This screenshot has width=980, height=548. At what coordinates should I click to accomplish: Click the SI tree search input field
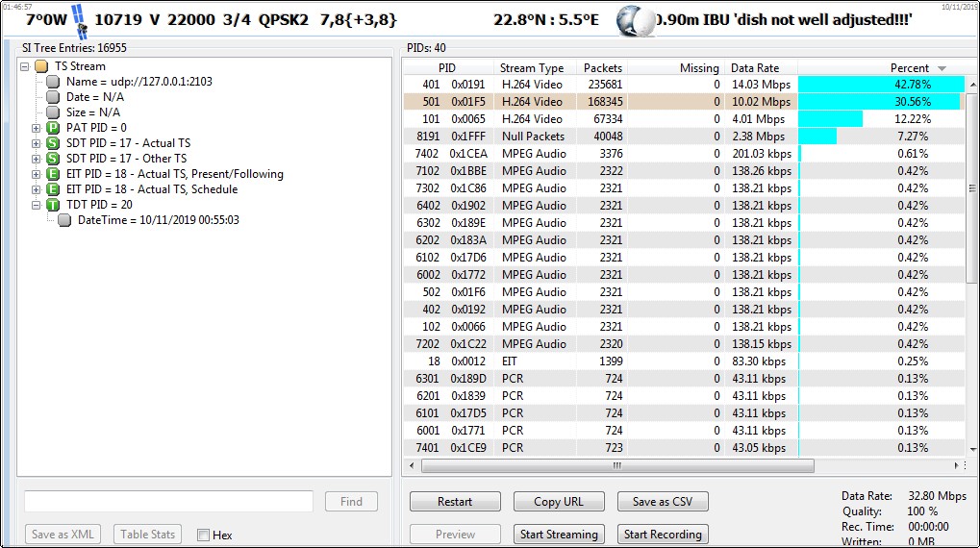point(168,501)
